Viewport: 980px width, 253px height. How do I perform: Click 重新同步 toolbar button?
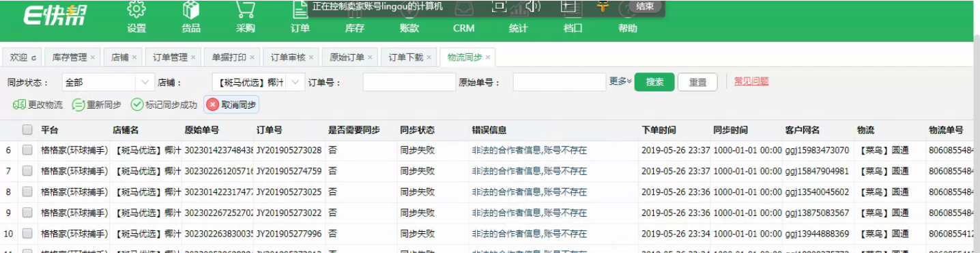[97, 105]
